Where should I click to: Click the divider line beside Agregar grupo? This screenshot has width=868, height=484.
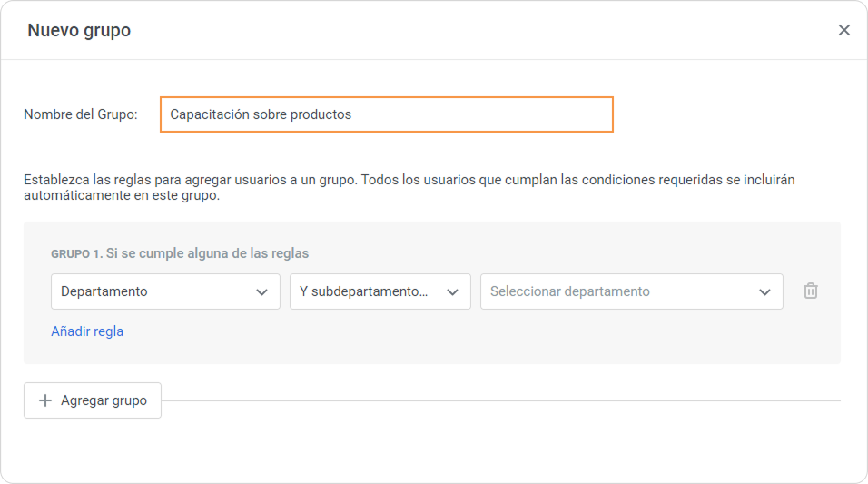pyautogui.click(x=499, y=400)
